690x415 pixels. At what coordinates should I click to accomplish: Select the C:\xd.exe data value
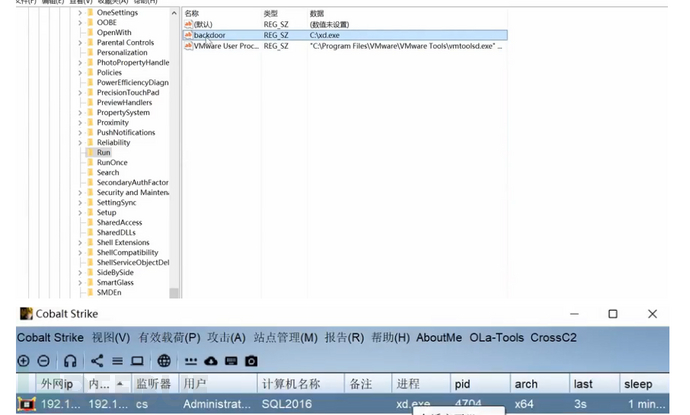click(325, 35)
